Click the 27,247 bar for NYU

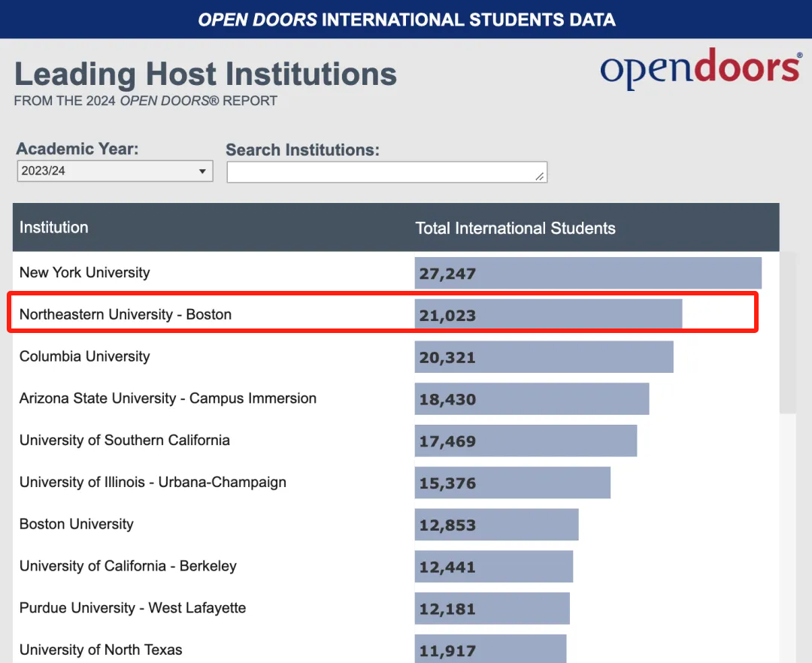(x=588, y=273)
